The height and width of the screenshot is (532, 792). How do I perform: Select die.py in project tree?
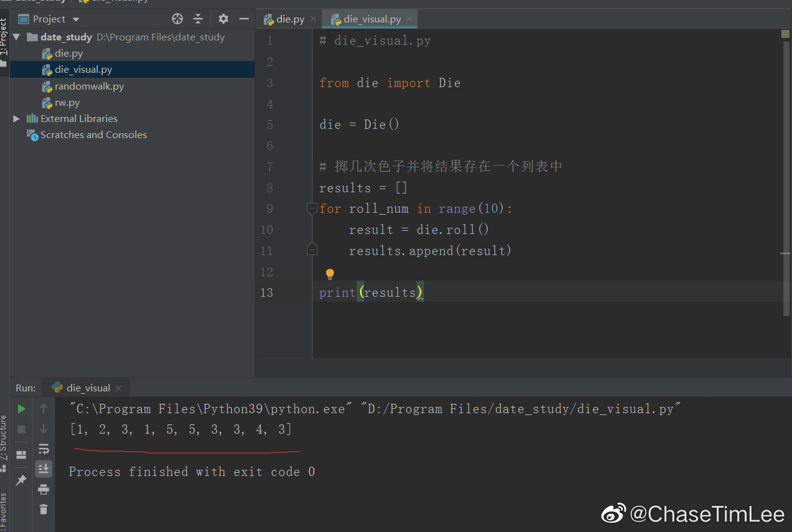(68, 54)
